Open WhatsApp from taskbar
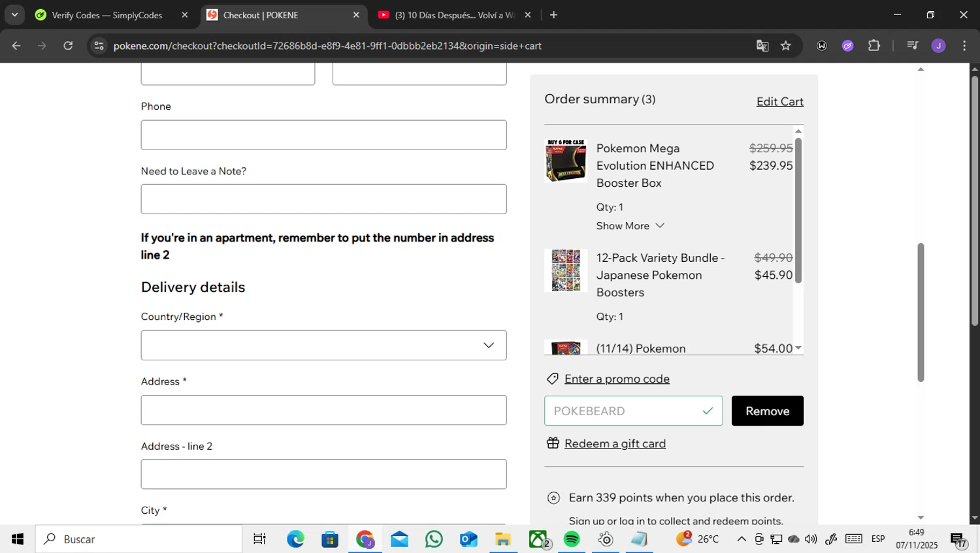 tap(434, 539)
